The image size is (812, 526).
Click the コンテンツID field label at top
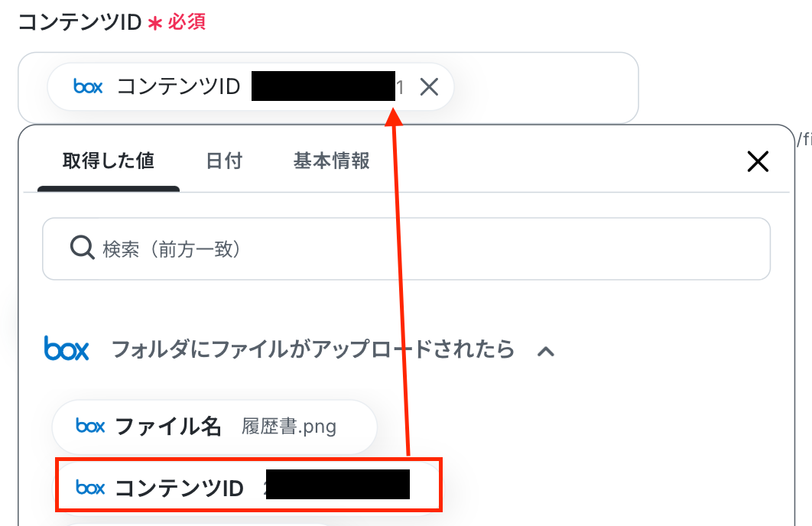pos(80,22)
